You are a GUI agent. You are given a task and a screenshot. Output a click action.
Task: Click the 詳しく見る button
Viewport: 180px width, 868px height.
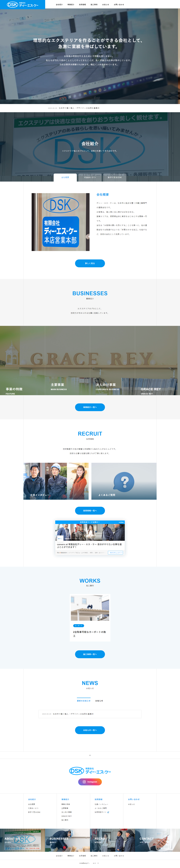click(x=90, y=263)
